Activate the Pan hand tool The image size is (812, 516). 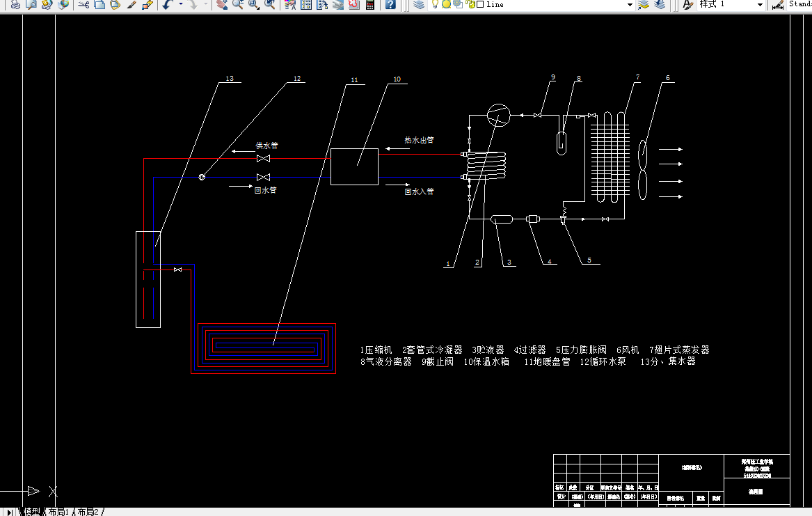click(222, 5)
